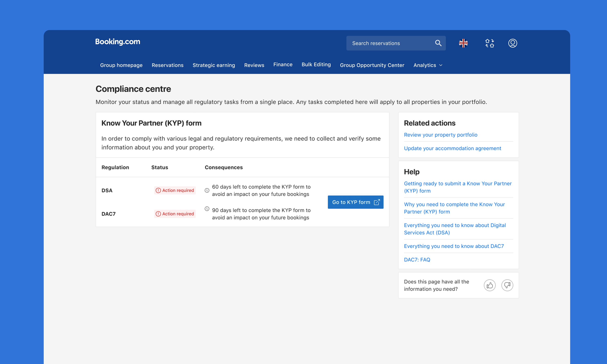
Task: Open the Group Opportunity Center tab
Action: click(372, 65)
